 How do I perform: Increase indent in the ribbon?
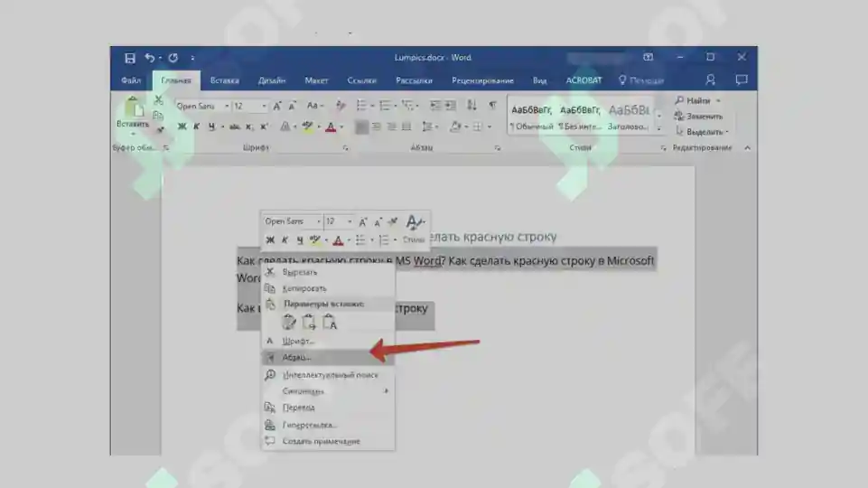(451, 105)
